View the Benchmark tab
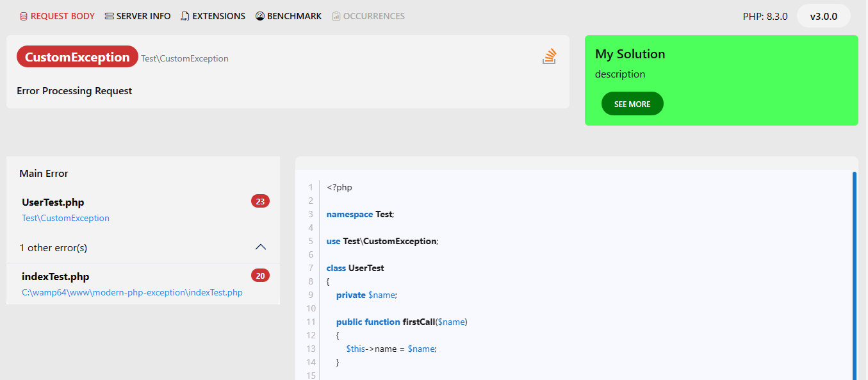868x380 pixels. 288,16
